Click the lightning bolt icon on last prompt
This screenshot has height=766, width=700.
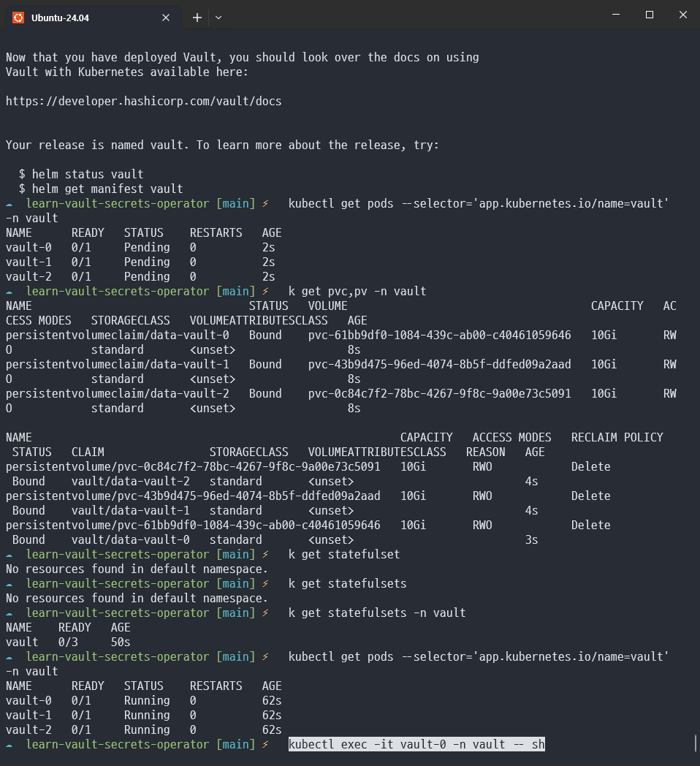click(265, 744)
